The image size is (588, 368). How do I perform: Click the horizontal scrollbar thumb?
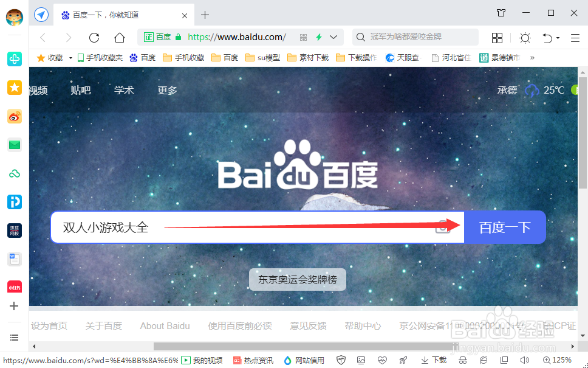[x=306, y=346]
